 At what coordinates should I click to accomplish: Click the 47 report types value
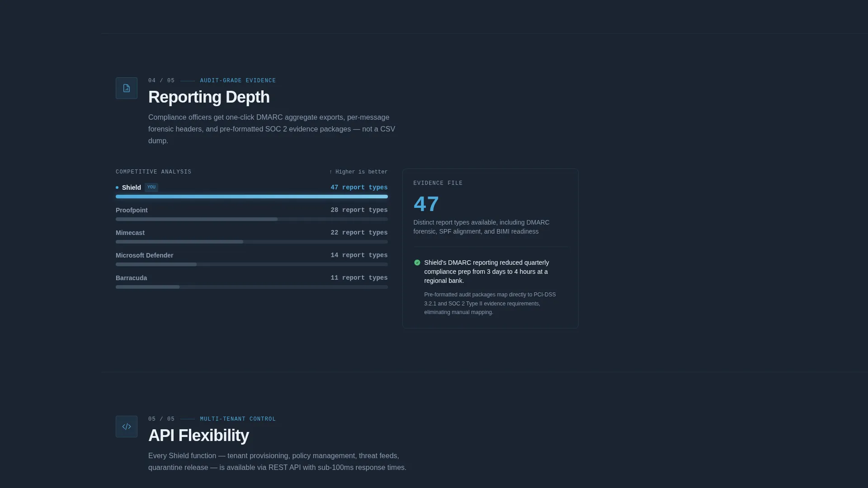point(359,188)
